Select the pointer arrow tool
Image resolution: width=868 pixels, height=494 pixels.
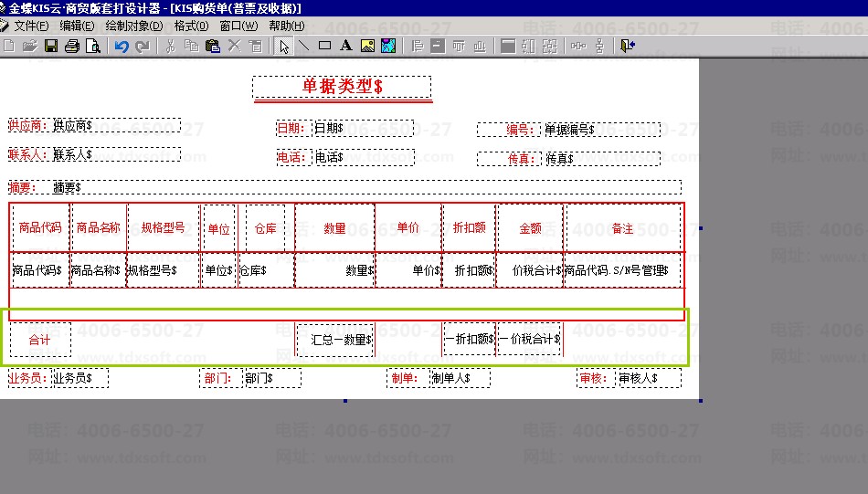283,46
